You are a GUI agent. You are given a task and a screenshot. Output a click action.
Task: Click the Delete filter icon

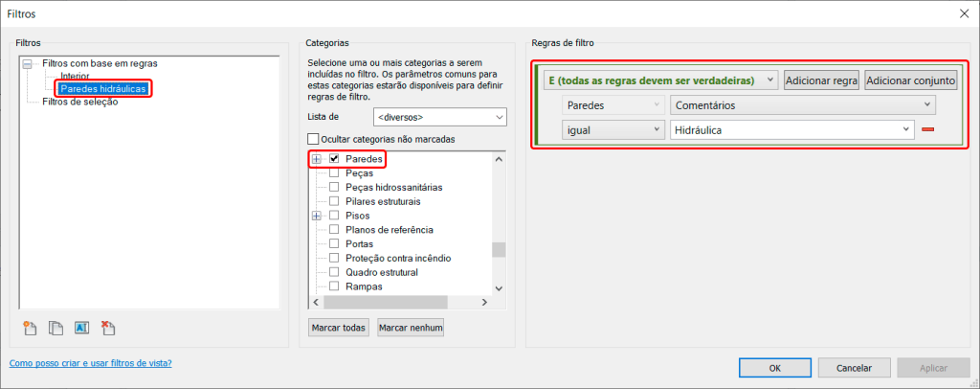pyautogui.click(x=108, y=328)
